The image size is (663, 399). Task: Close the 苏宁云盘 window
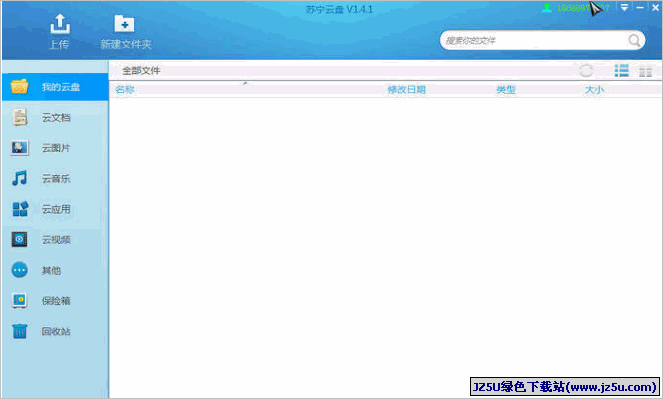coord(655,8)
